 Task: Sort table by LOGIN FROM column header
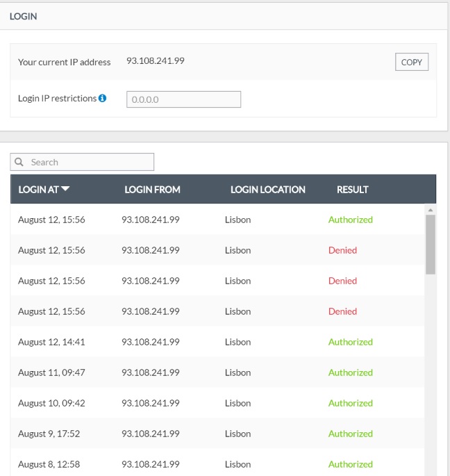click(152, 189)
